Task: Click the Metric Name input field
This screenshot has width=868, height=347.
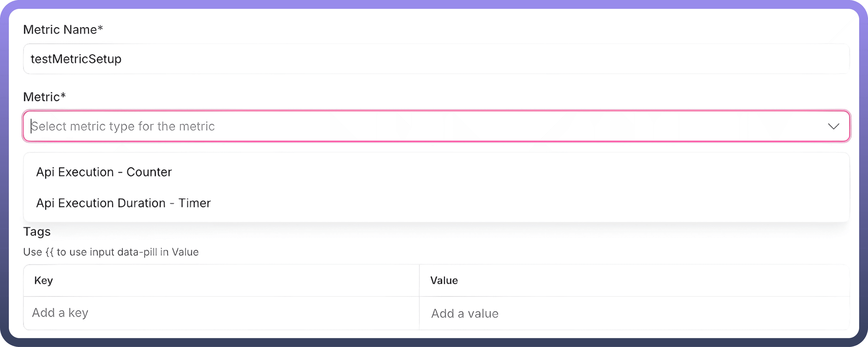Action: (436, 59)
